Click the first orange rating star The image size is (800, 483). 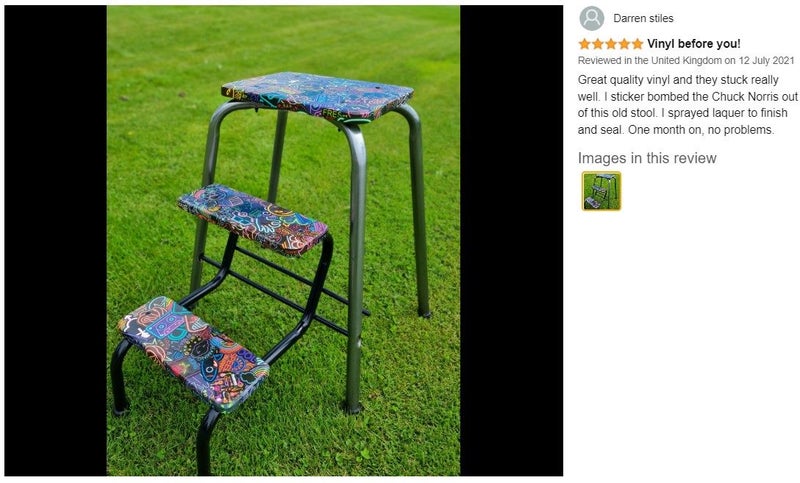click(584, 44)
